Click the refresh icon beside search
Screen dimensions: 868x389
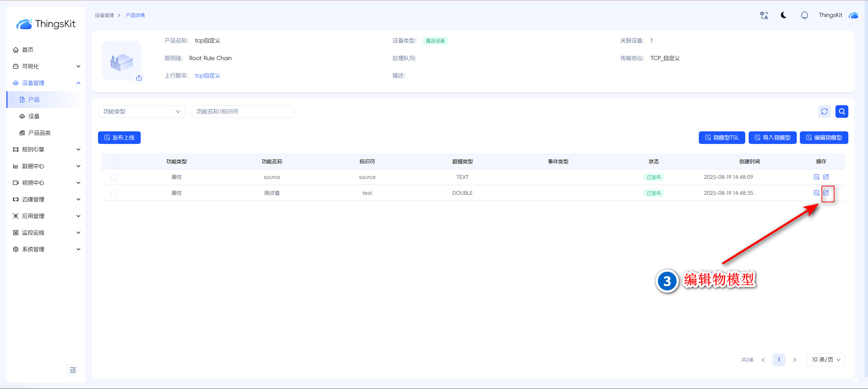click(824, 111)
